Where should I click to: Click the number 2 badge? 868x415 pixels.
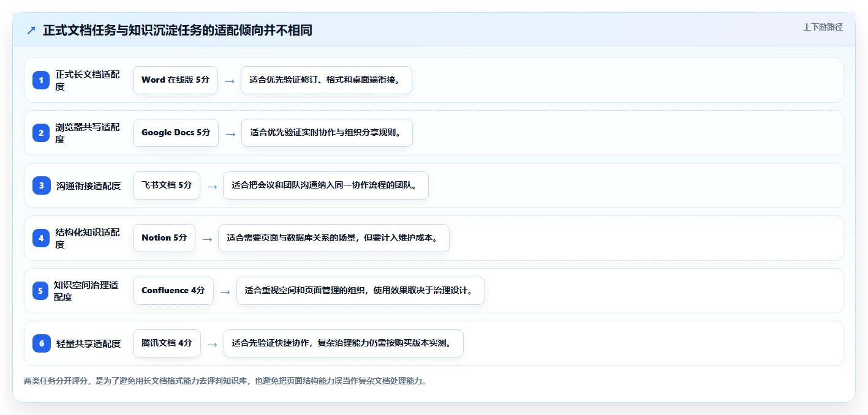point(41,133)
